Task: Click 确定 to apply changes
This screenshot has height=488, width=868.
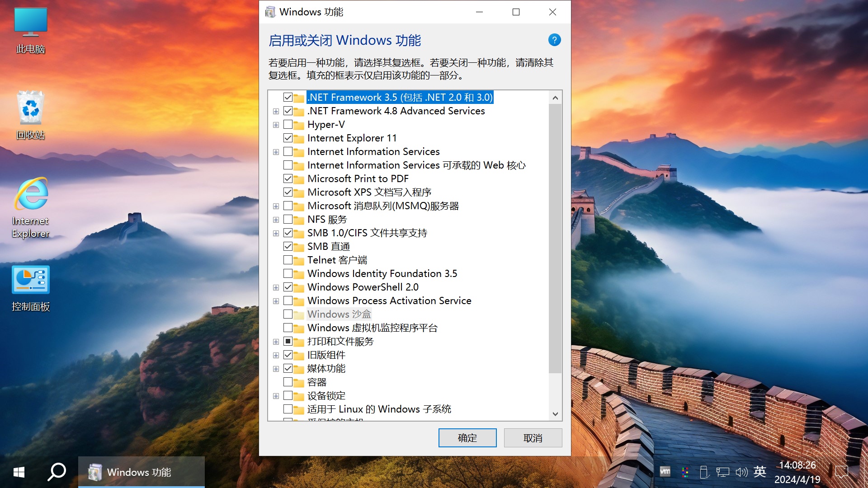Action: [467, 438]
